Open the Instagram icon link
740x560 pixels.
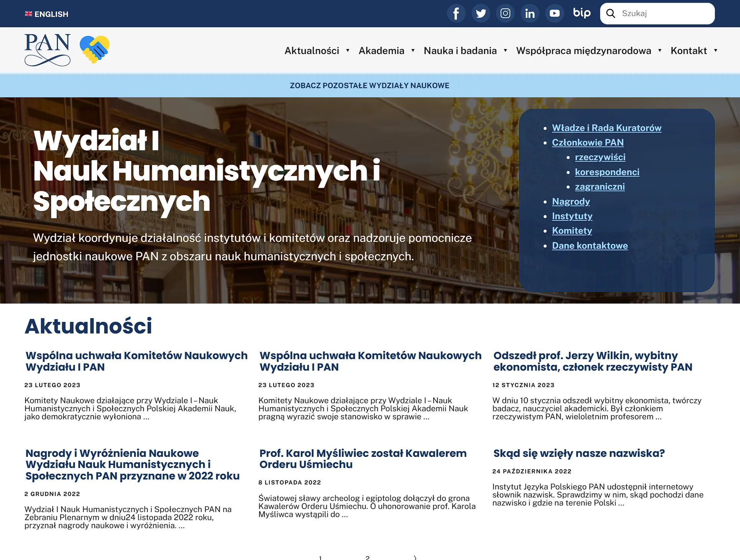click(x=505, y=13)
